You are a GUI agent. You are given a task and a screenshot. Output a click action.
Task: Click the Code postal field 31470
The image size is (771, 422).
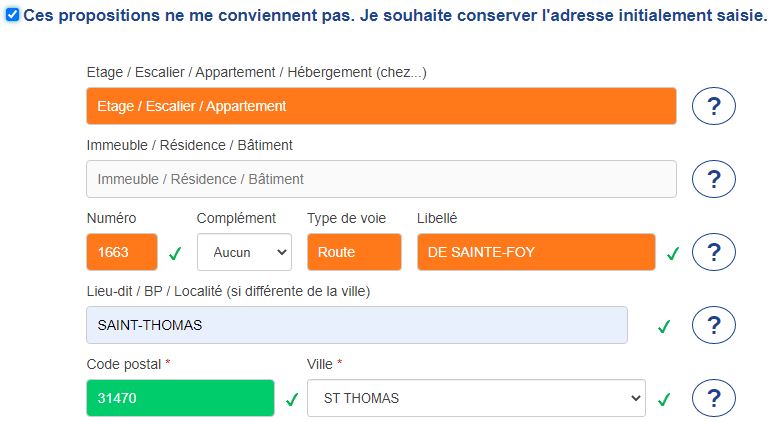pyautogui.click(x=180, y=398)
